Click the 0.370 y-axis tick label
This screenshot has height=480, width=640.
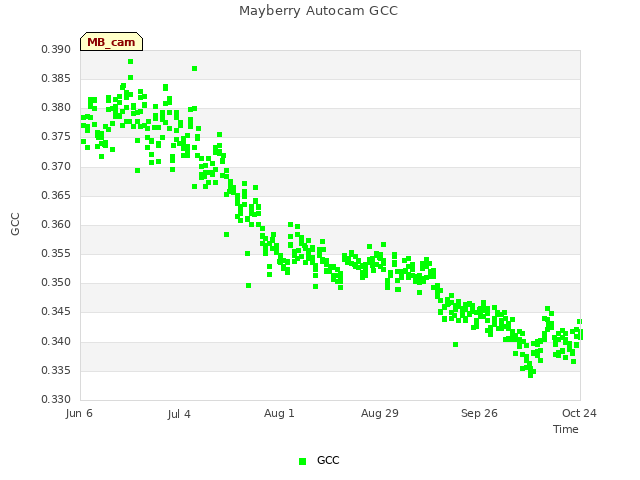[x=56, y=167]
